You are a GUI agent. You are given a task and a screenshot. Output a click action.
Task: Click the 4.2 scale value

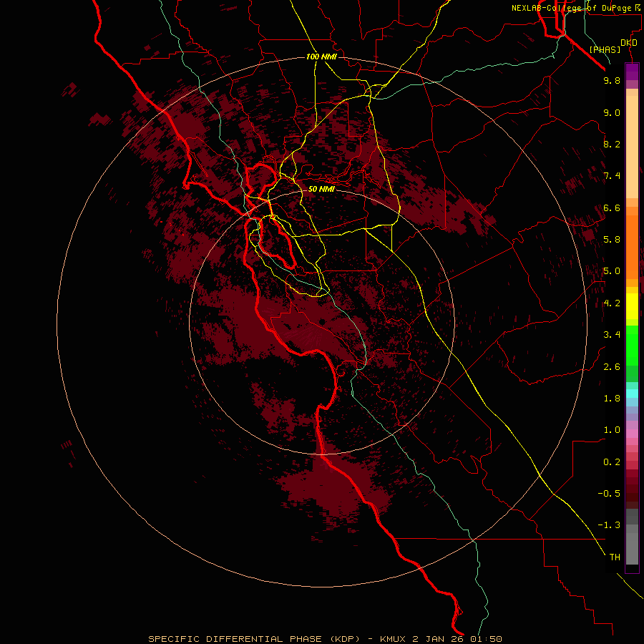click(612, 303)
